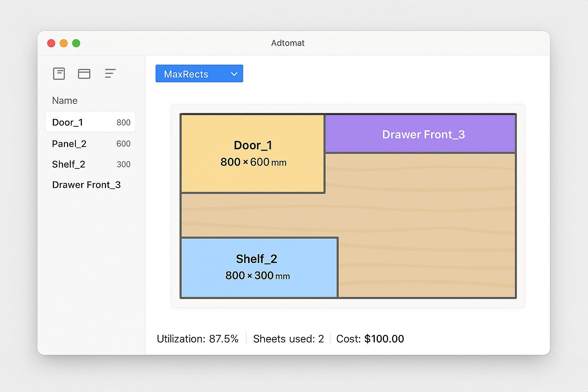588x392 pixels.
Task: Select the yellow Door_1 piece on sheet
Action: pos(253,154)
